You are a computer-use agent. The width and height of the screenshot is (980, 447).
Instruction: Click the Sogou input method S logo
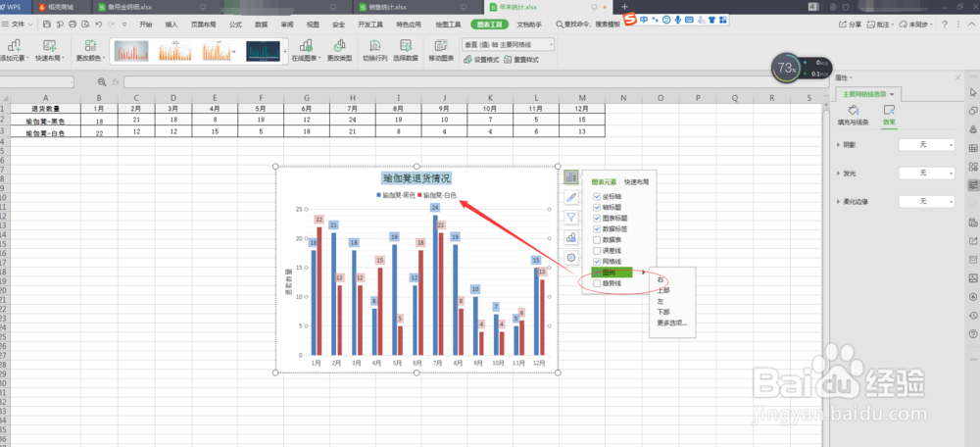click(x=630, y=20)
